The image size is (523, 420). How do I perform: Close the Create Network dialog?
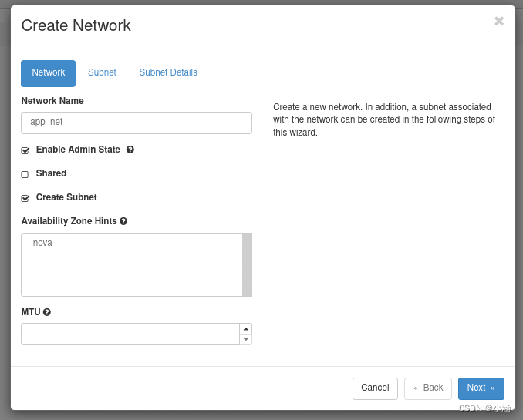point(499,22)
